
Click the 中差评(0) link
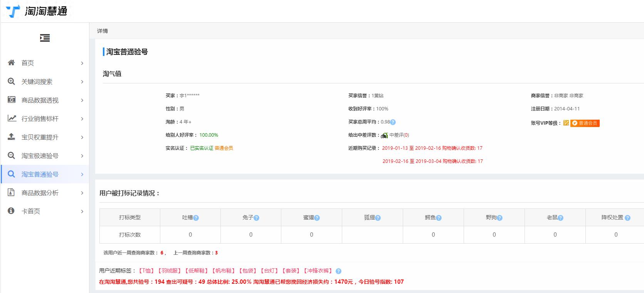pos(399,135)
